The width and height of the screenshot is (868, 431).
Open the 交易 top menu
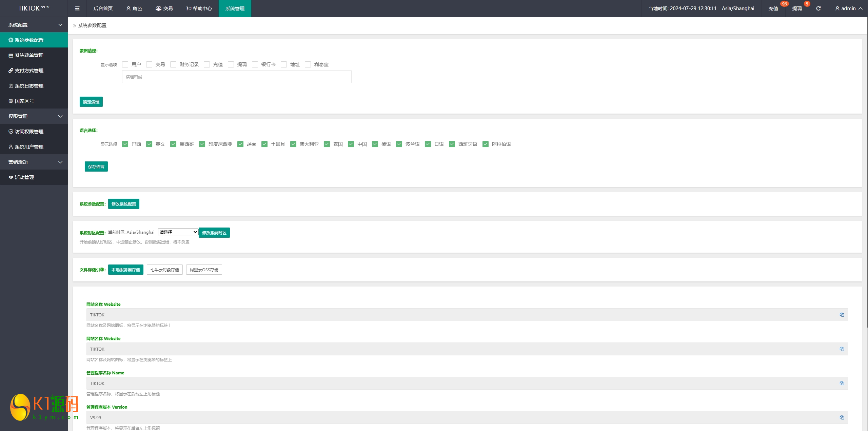coord(164,8)
